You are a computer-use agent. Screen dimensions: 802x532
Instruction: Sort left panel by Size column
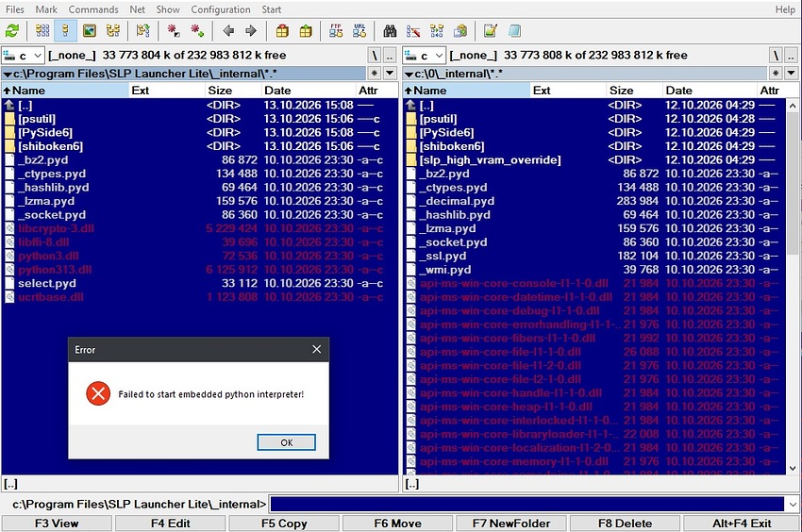(x=233, y=91)
